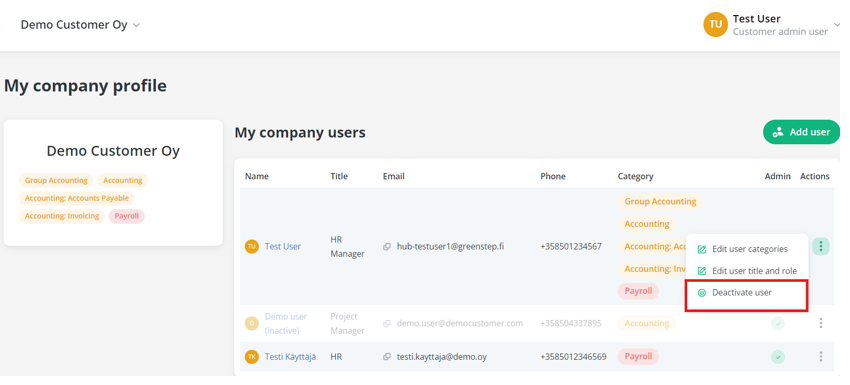Click the TU avatar in the header
The image size is (850, 385).
pyautogui.click(x=716, y=24)
